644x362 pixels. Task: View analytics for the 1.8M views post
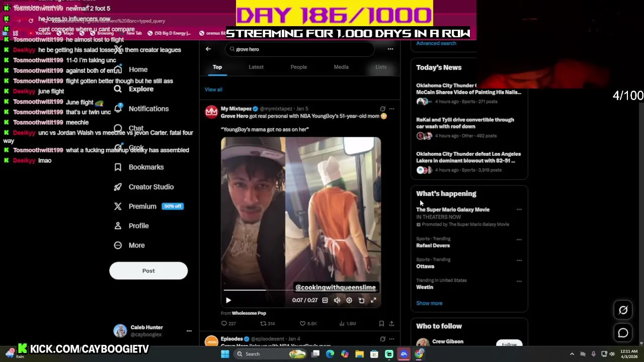348,323
